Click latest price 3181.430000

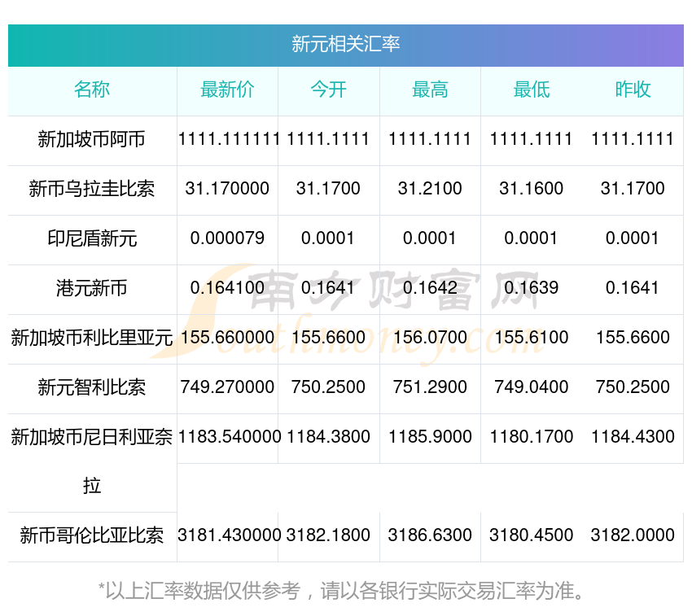coord(229,535)
